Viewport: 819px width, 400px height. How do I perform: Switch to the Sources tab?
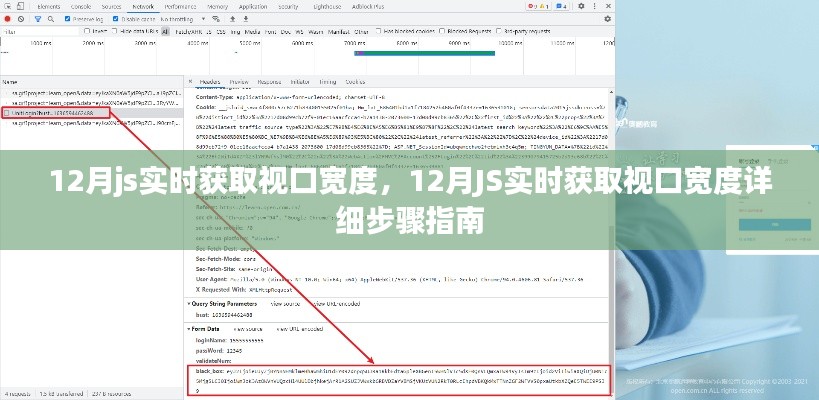click(x=111, y=6)
